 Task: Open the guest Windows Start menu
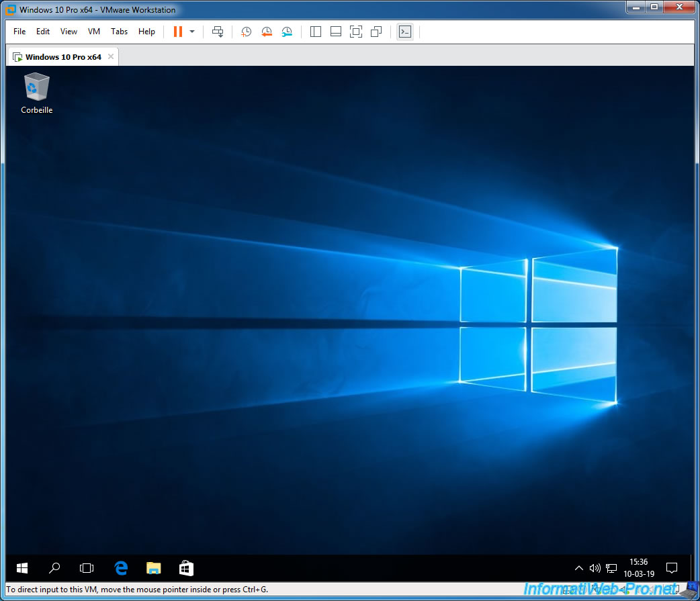click(22, 568)
